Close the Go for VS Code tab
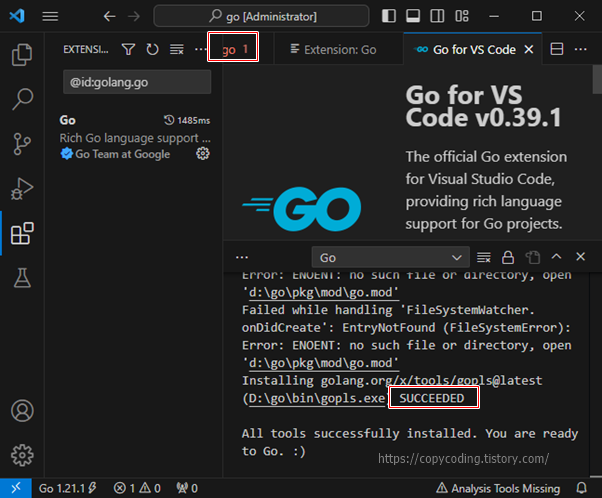 [529, 50]
